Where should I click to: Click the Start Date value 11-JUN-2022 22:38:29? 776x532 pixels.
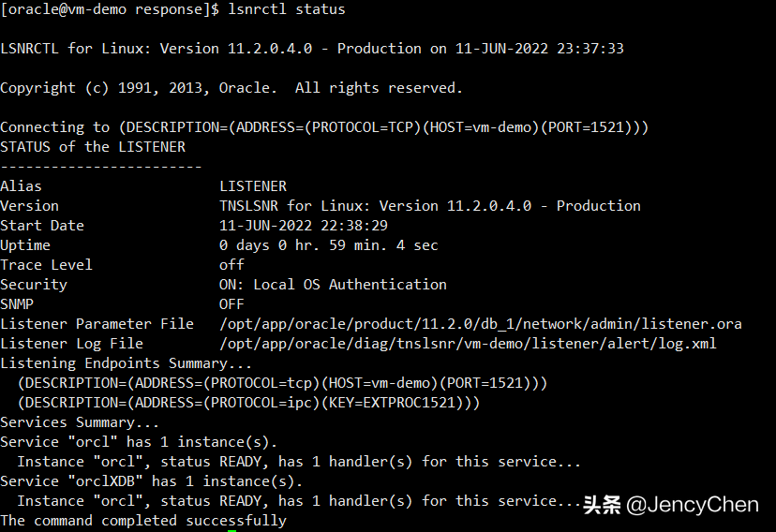pos(304,226)
